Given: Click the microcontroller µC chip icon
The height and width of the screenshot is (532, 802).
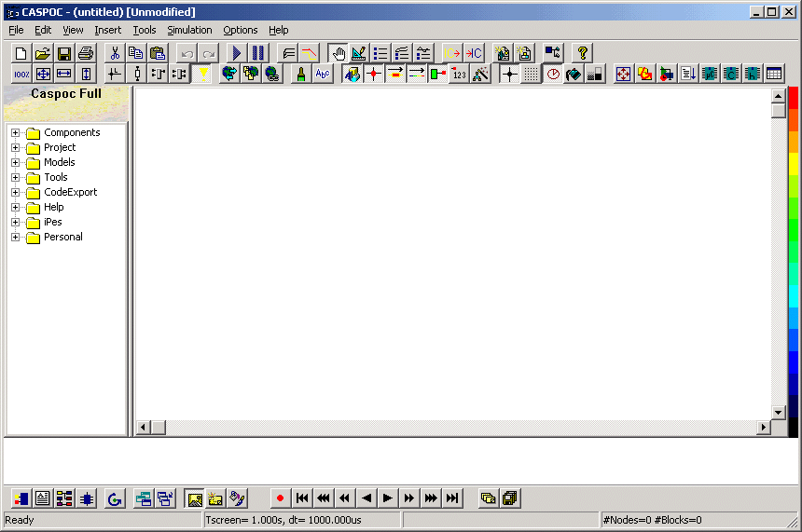Looking at the screenshot, I should 710,75.
